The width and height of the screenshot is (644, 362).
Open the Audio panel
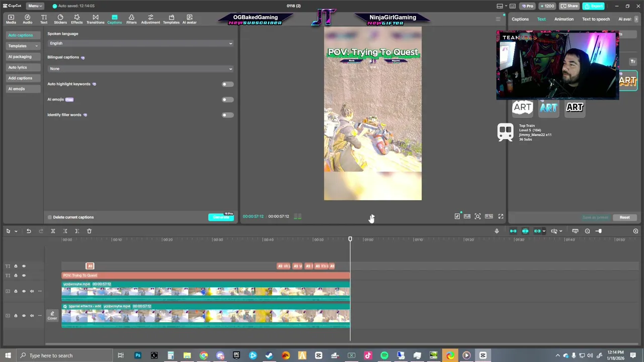click(x=28, y=19)
